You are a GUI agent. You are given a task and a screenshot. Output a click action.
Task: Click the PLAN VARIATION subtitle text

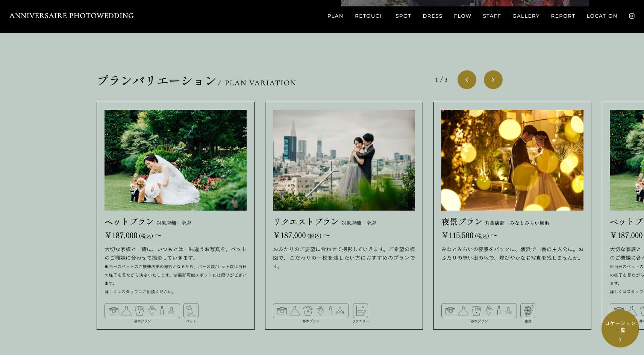[261, 83]
